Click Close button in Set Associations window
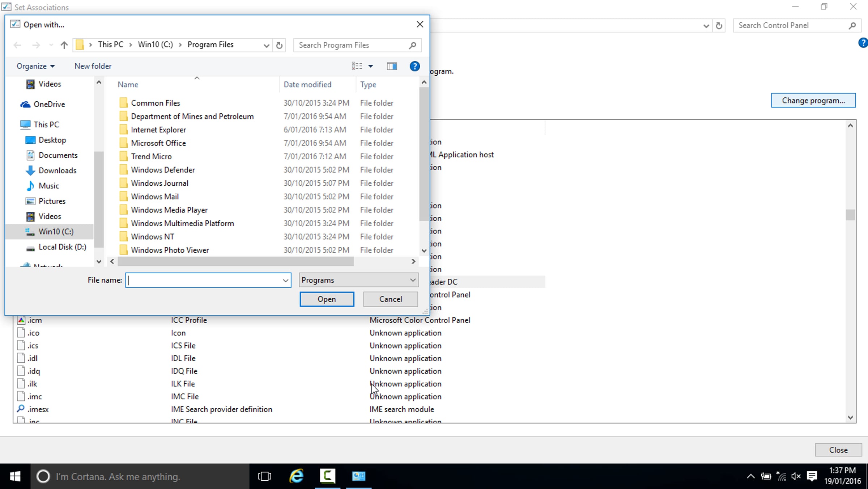Viewport: 868px width, 489px height. click(x=838, y=450)
